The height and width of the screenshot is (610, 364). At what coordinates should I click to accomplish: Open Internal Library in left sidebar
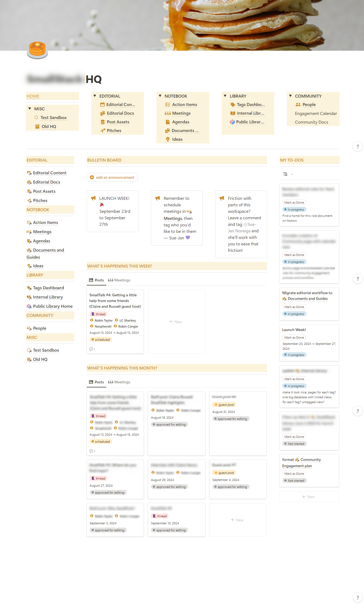[48, 297]
